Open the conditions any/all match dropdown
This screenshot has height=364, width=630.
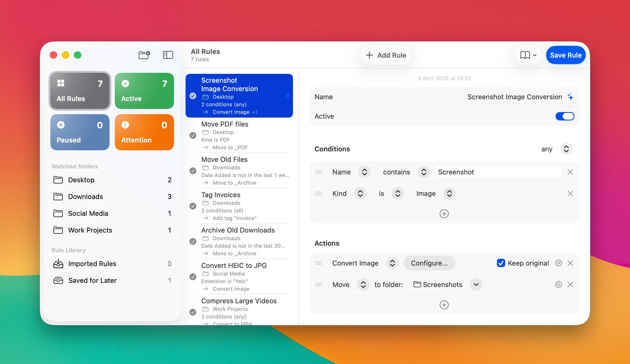[566, 149]
